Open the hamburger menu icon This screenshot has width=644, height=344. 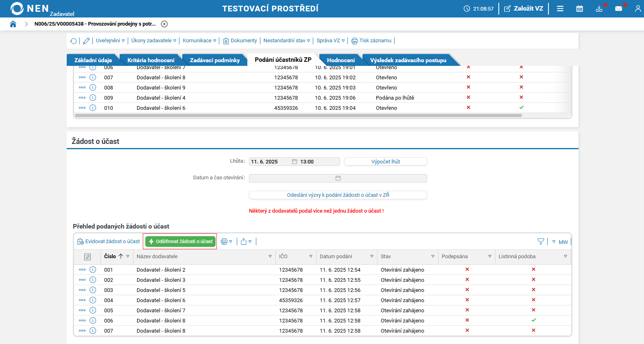[x=560, y=9]
